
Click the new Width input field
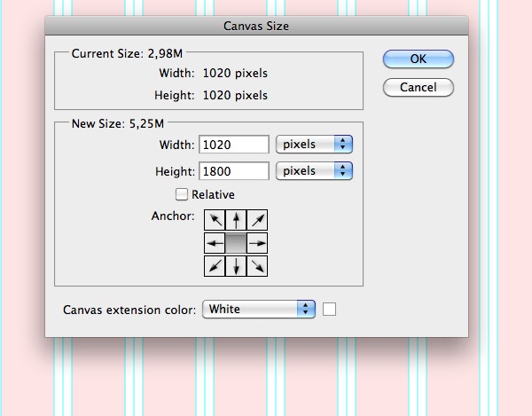tap(235, 144)
